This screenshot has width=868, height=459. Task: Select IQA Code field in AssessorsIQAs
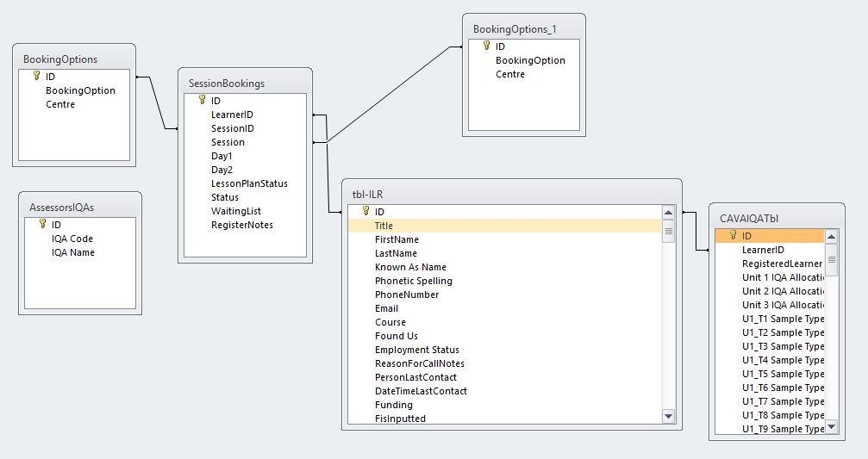pos(79,239)
